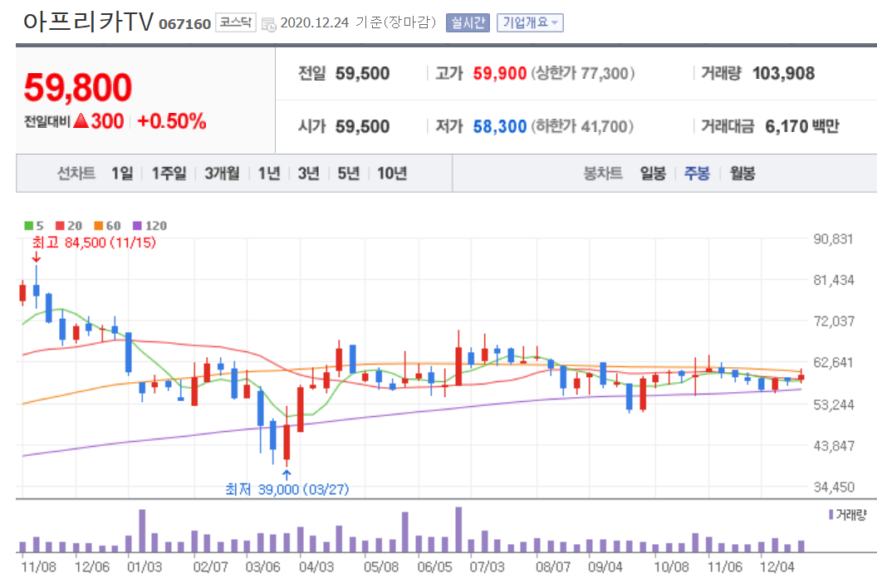
Task: Open the 기업개요 dropdown
Action: (530, 23)
